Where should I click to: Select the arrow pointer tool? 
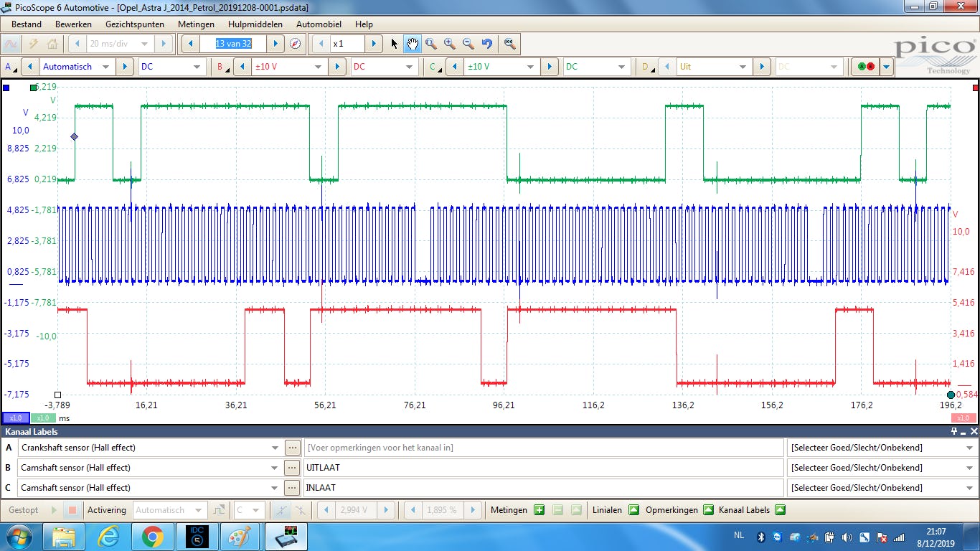394,44
